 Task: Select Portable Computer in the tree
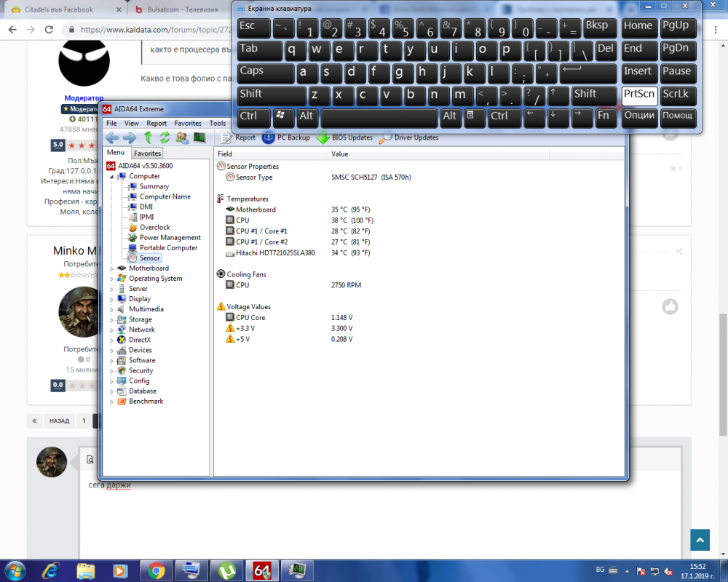[169, 247]
